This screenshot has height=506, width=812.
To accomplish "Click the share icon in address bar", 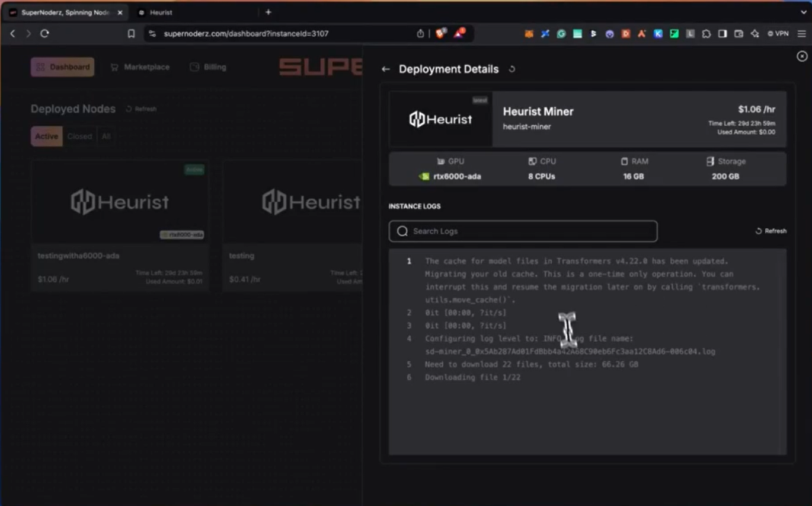I will click(x=420, y=34).
